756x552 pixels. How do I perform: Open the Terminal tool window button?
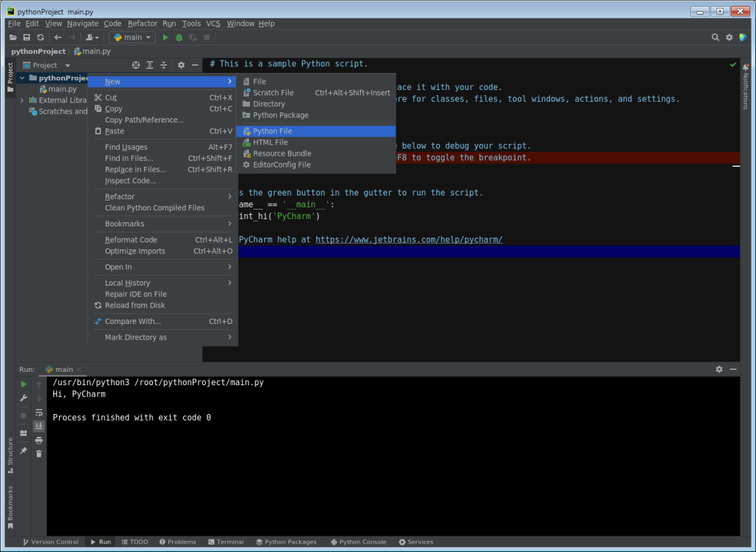point(226,542)
